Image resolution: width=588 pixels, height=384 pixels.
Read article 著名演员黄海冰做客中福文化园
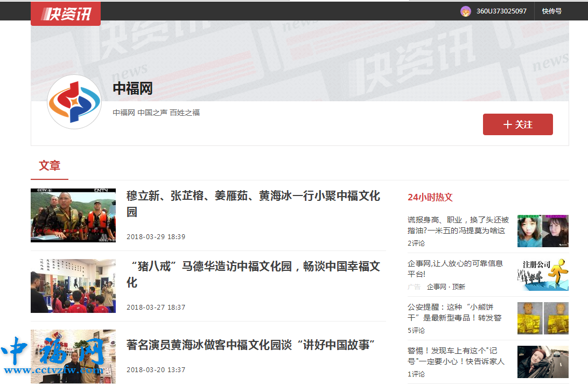click(250, 345)
